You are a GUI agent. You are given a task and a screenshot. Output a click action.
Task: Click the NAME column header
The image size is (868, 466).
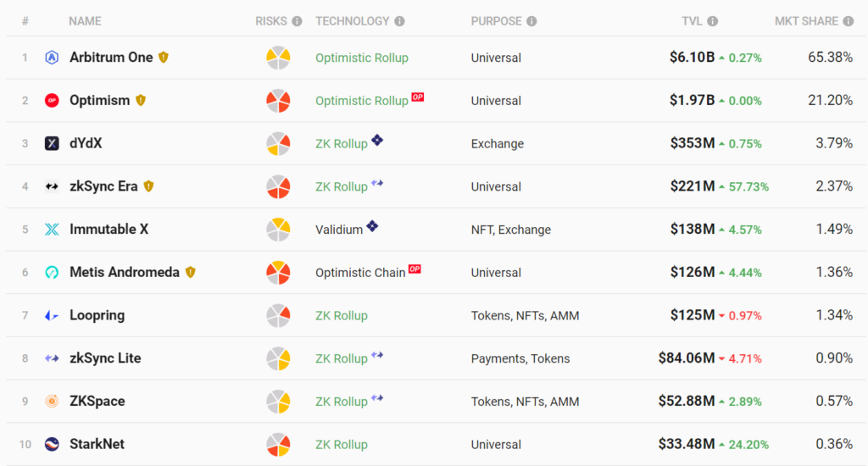coord(85,21)
